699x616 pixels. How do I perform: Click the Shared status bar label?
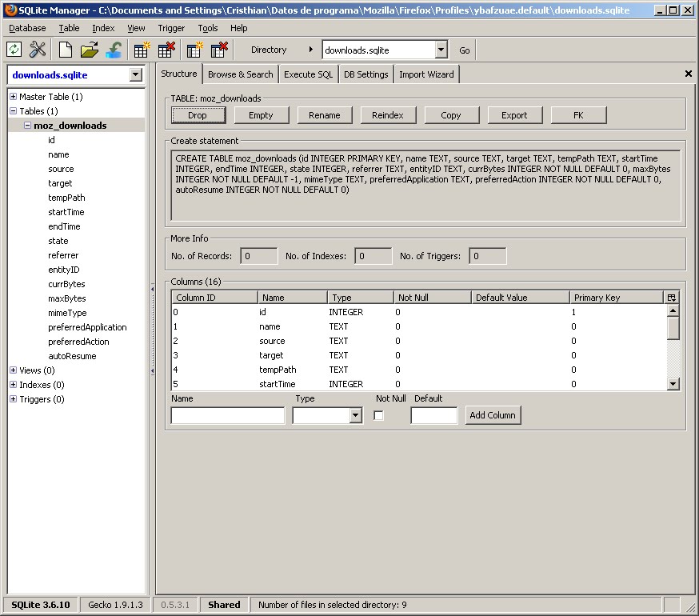224,605
